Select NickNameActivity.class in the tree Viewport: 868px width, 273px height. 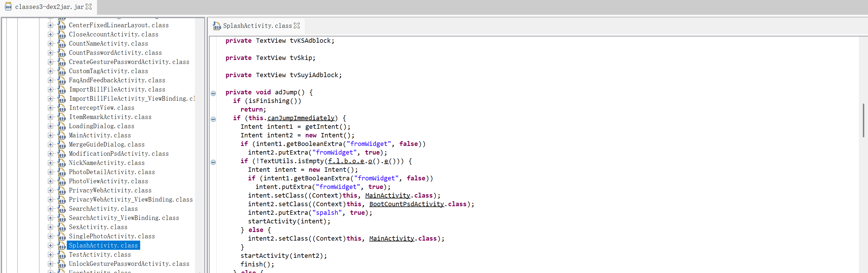106,163
